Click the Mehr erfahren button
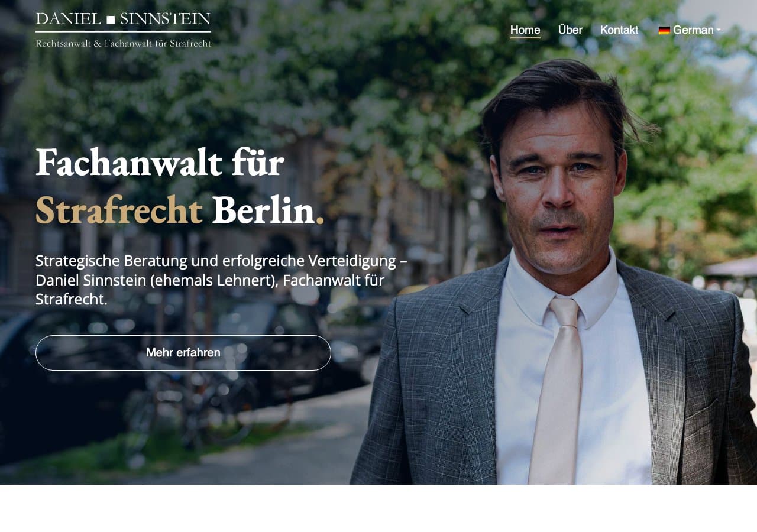This screenshot has height=532, width=757. (x=183, y=353)
